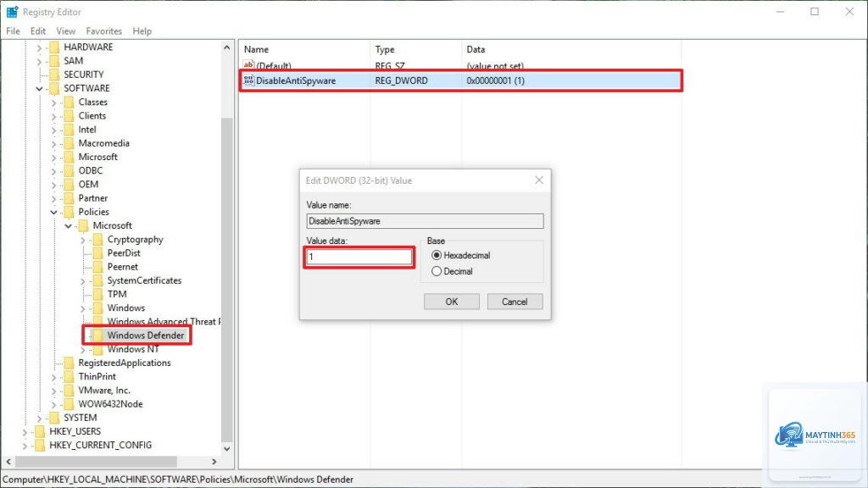Open the Favorites menu

tap(103, 31)
